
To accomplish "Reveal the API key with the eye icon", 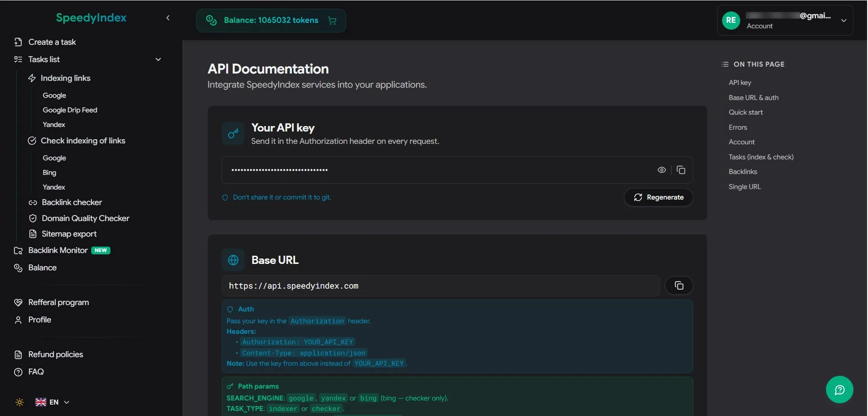I will point(661,170).
